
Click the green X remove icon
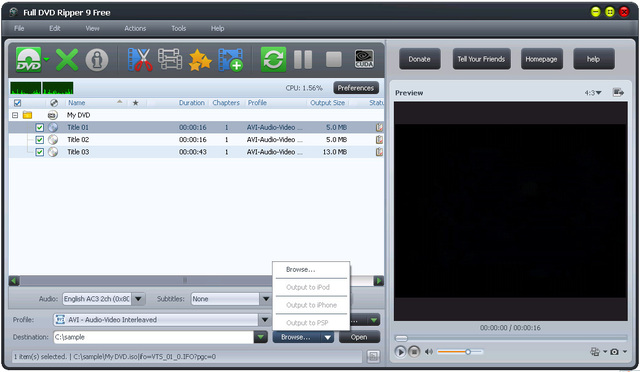[67, 60]
